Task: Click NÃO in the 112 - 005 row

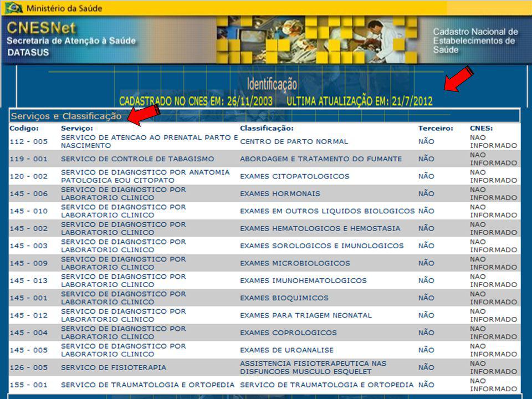Action: 426,141
